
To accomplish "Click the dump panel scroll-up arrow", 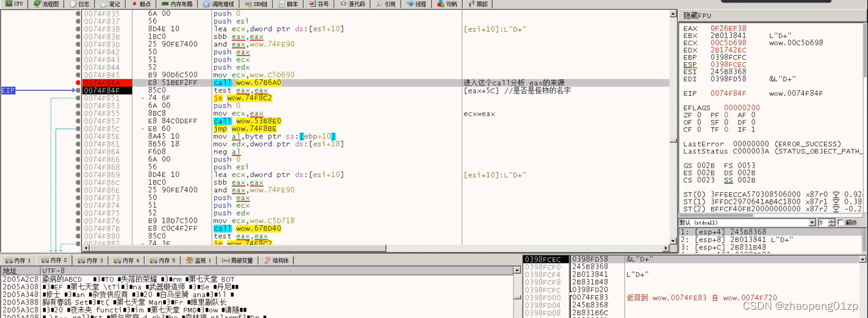I will click(517, 270).
